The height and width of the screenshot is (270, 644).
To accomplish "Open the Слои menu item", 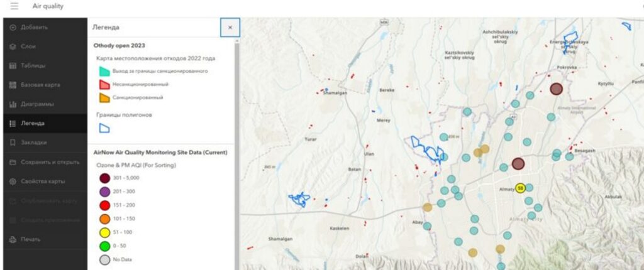I will pos(45,46).
